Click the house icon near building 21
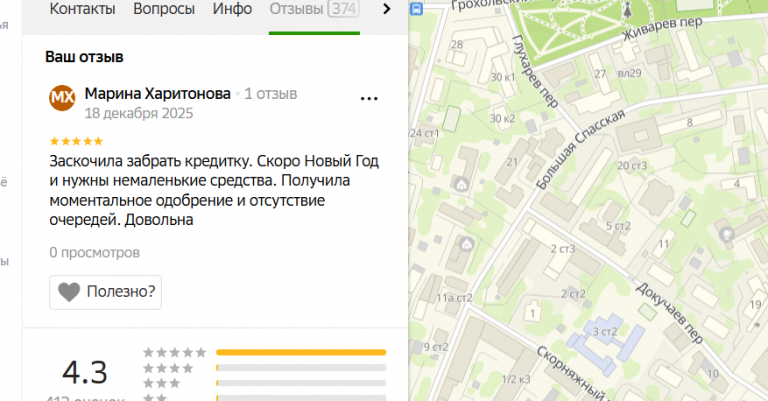This screenshot has width=768, height=401. [461, 185]
